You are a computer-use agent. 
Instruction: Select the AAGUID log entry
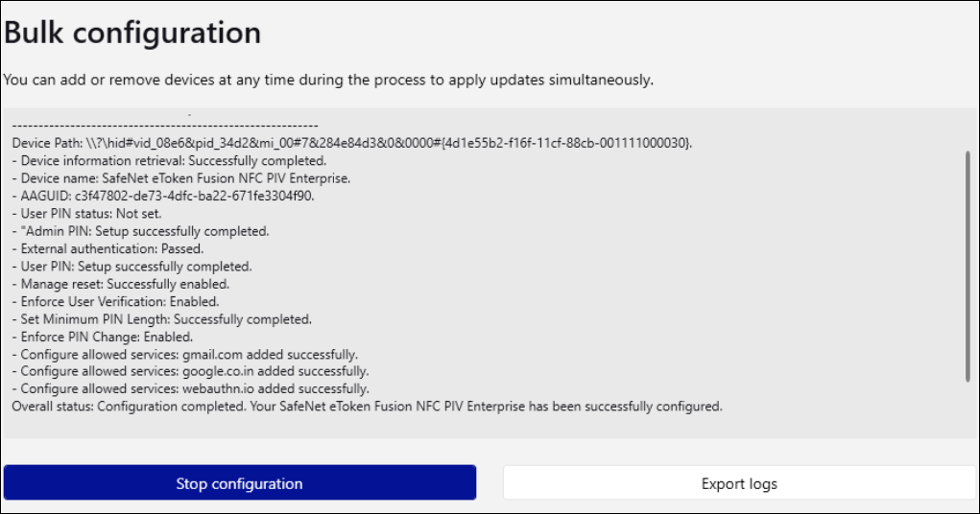[x=163, y=196]
